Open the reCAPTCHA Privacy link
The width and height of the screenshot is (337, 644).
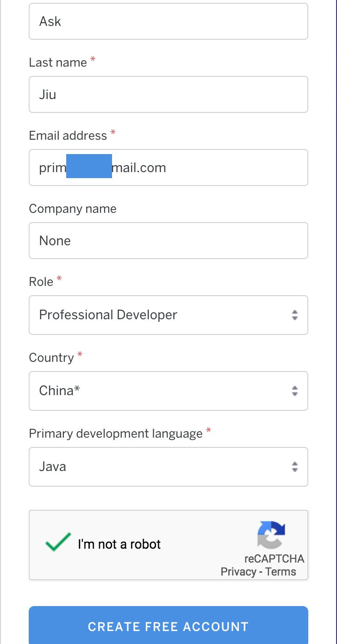click(238, 572)
